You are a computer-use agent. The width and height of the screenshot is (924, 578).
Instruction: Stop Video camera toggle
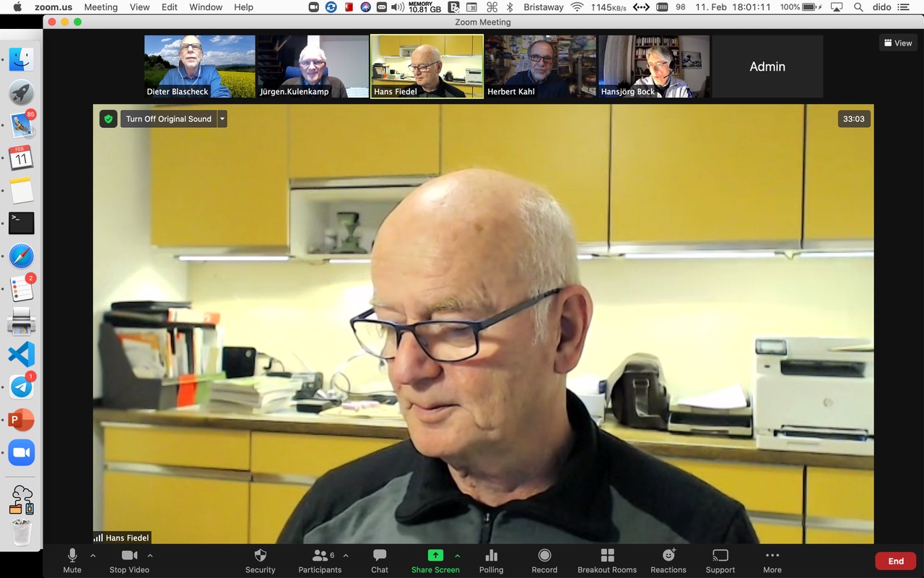pyautogui.click(x=129, y=560)
